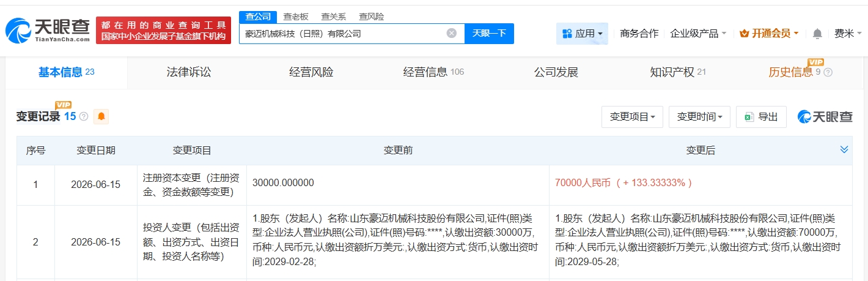Viewport: 868px width, 281px height.
Task: Select the 查老板 search tab
Action: click(x=295, y=17)
